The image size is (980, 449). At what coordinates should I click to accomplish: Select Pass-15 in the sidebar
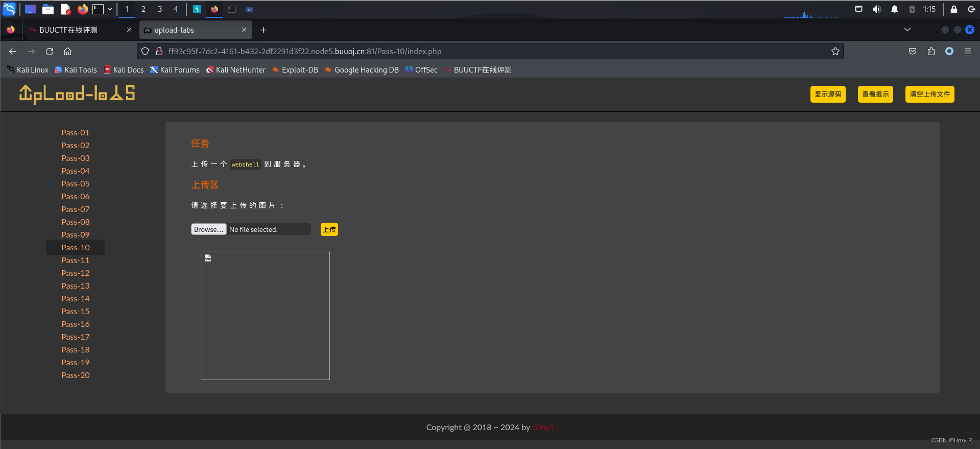click(x=76, y=311)
